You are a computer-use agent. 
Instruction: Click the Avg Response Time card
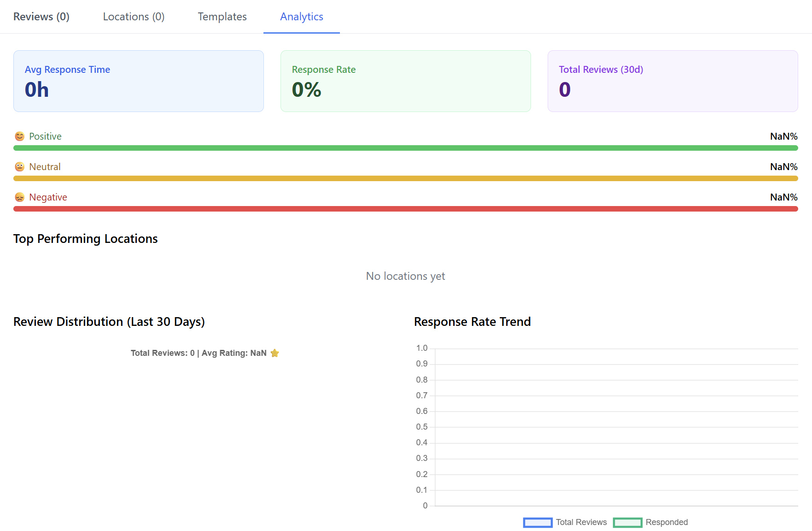coord(138,81)
